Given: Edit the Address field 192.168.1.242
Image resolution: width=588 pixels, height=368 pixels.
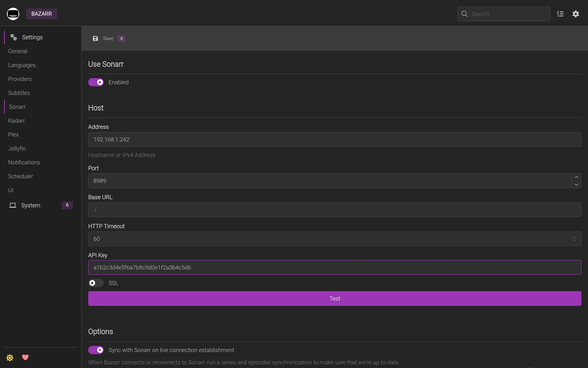Looking at the screenshot, I should click(x=335, y=140).
